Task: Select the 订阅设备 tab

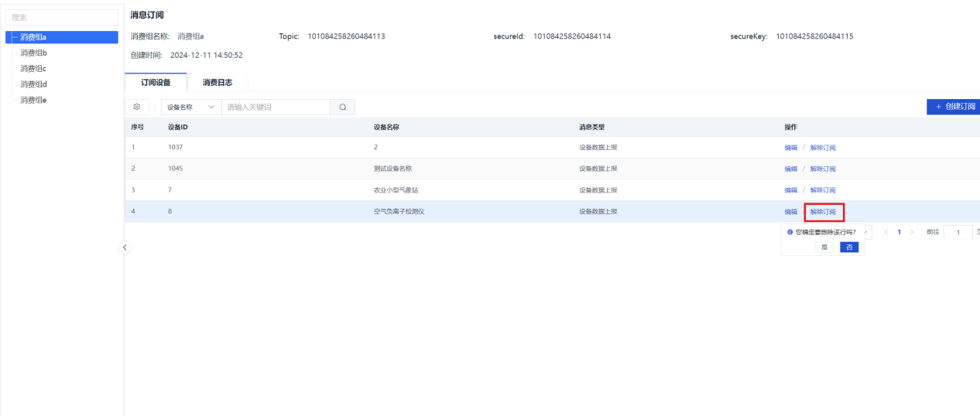Action: click(x=155, y=83)
